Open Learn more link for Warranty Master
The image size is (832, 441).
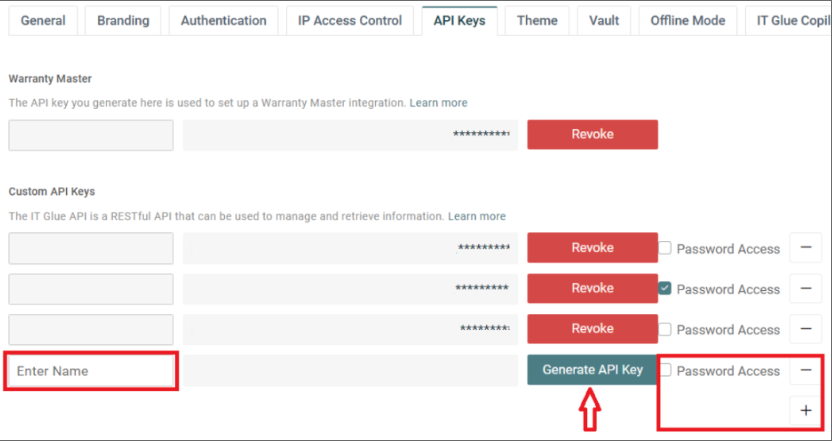pyautogui.click(x=438, y=103)
